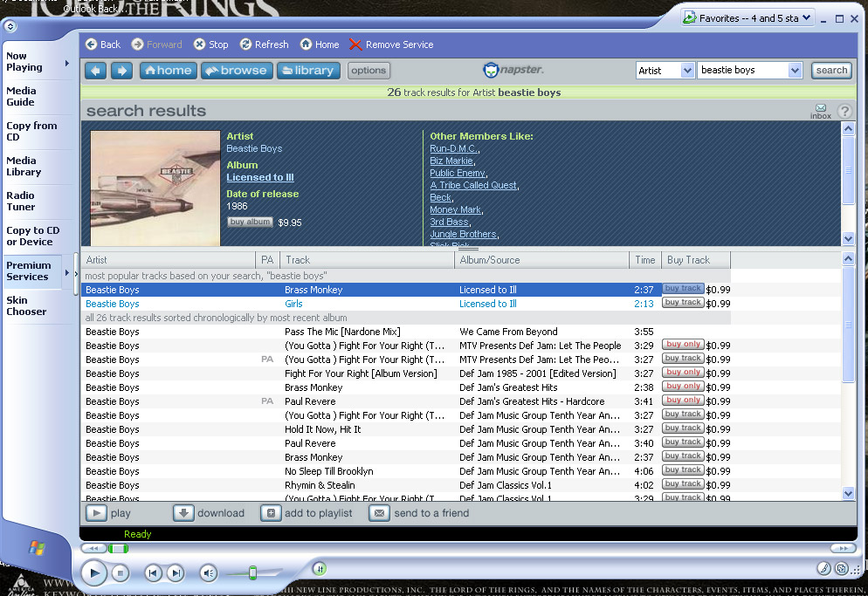The height and width of the screenshot is (596, 868).
Task: Open the beastie boys search term dropdown
Action: (x=795, y=71)
